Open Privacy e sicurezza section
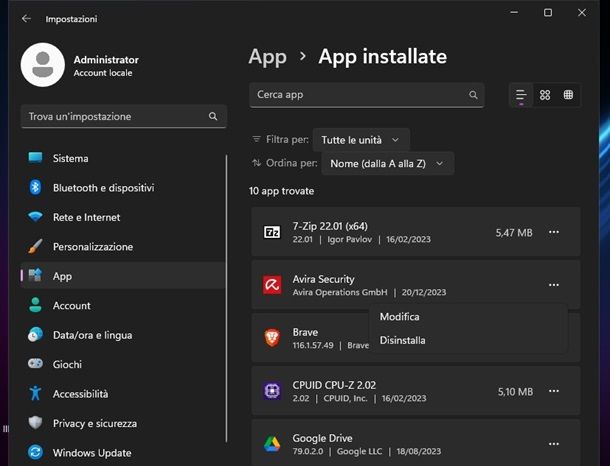Viewport: 610px width, 466px height. 123,423
